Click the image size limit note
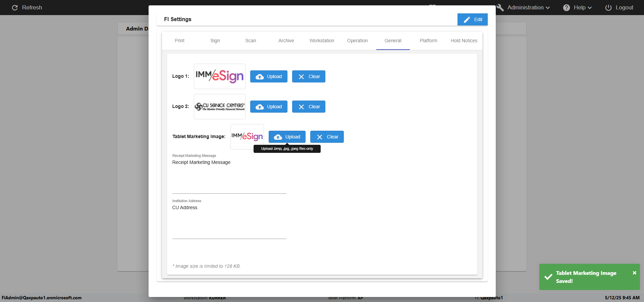The width and height of the screenshot is (644, 302). [x=207, y=266]
